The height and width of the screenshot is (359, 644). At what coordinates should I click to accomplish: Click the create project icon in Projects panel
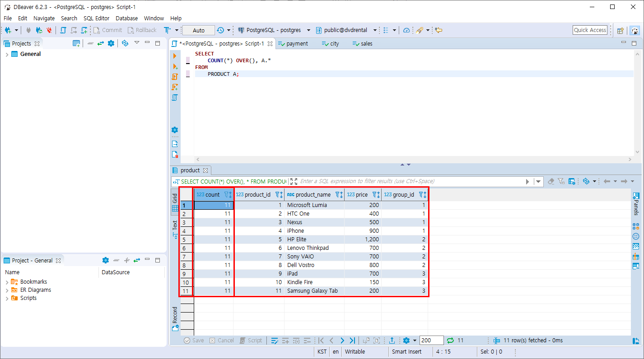pyautogui.click(x=76, y=43)
